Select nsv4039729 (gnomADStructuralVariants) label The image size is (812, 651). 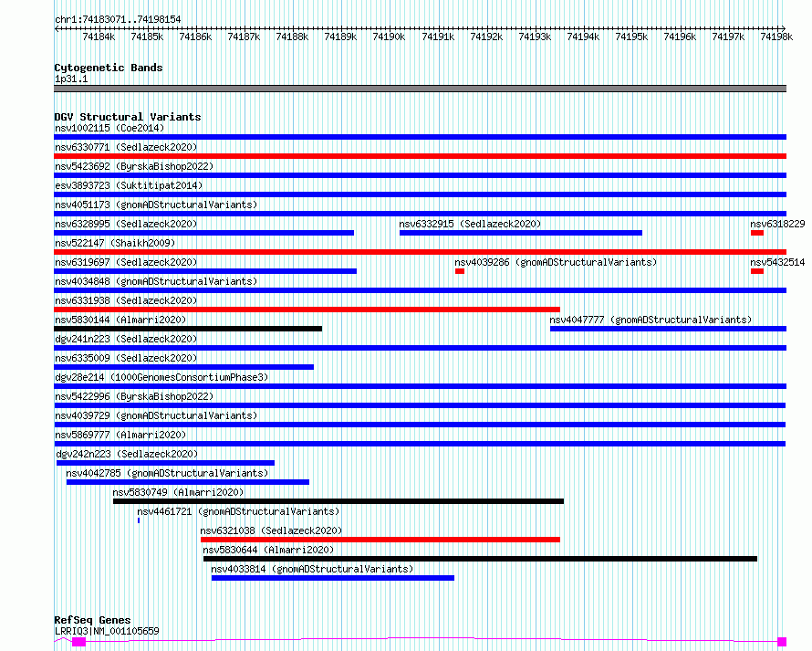click(x=156, y=415)
